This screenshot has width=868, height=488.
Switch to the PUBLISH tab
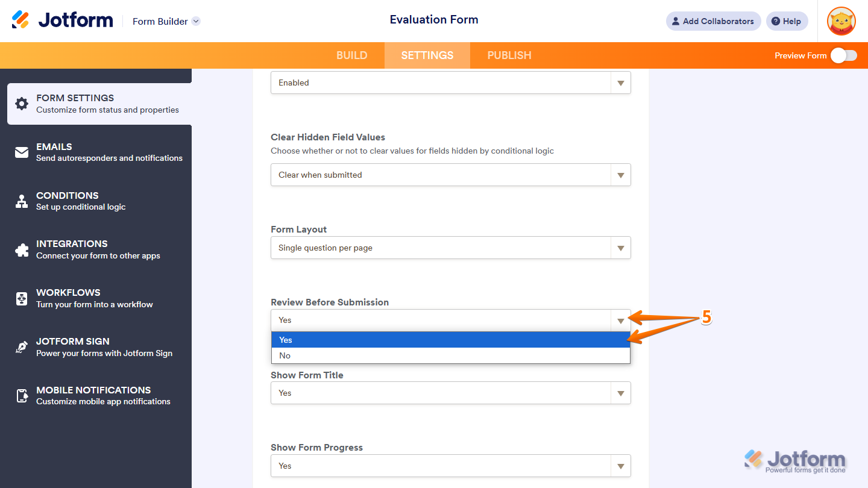509,55
